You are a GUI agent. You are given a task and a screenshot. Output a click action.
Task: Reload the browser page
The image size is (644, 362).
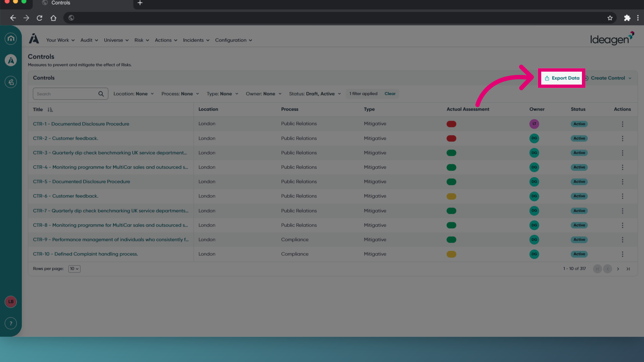pos(40,18)
